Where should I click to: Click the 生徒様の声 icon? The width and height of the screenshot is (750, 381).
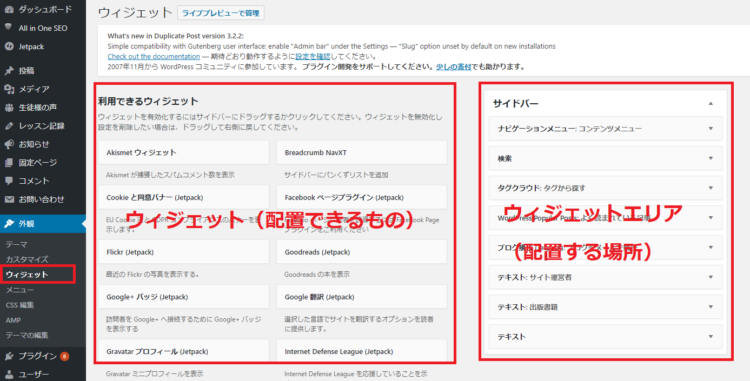point(9,108)
